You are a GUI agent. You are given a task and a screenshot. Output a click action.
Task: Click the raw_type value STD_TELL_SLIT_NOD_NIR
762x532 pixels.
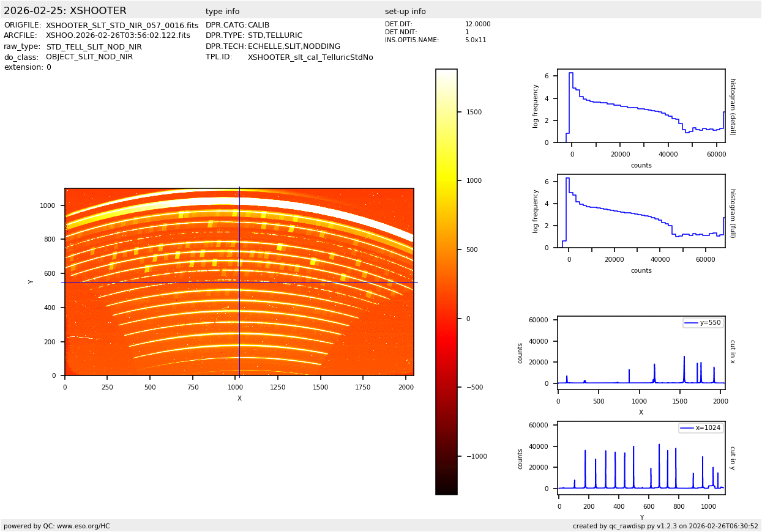[94, 47]
